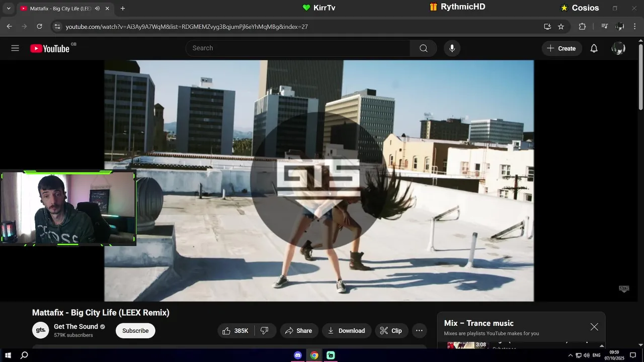This screenshot has width=644, height=362.
Task: Start voice search with the microphone icon
Action: click(x=452, y=48)
